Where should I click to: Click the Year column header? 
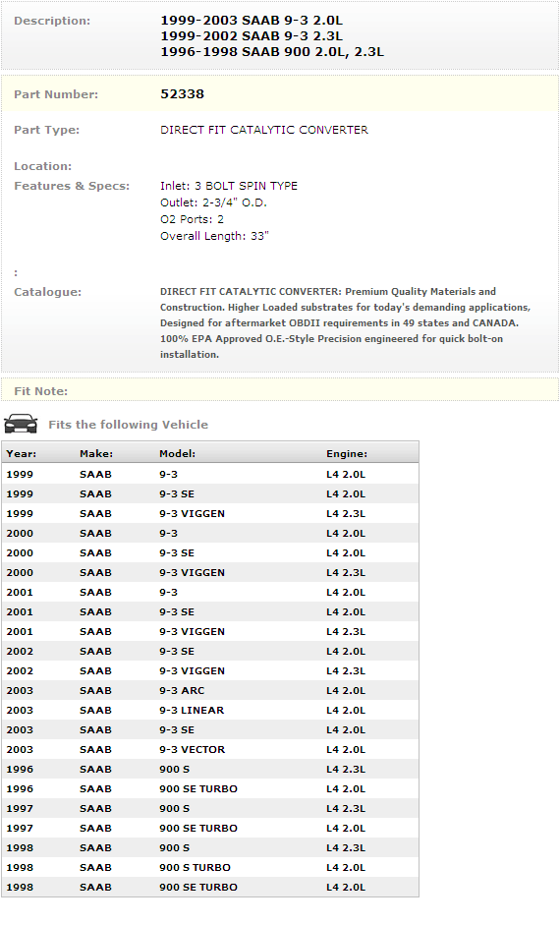click(x=22, y=453)
